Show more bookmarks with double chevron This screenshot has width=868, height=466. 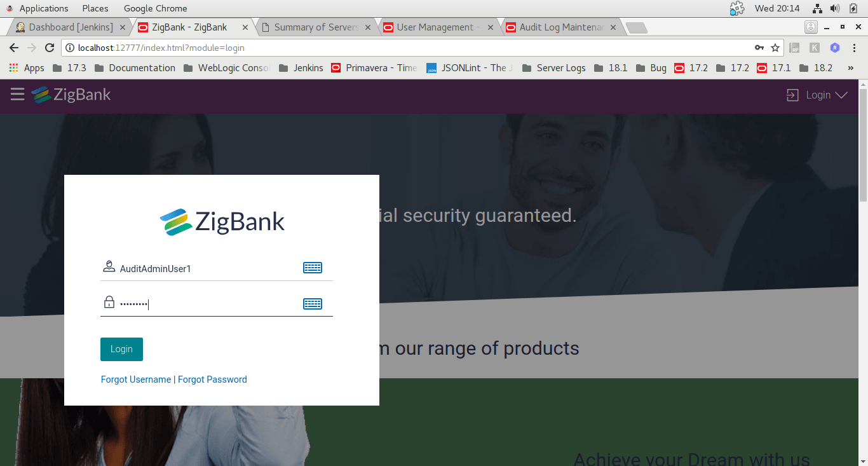[x=851, y=68]
